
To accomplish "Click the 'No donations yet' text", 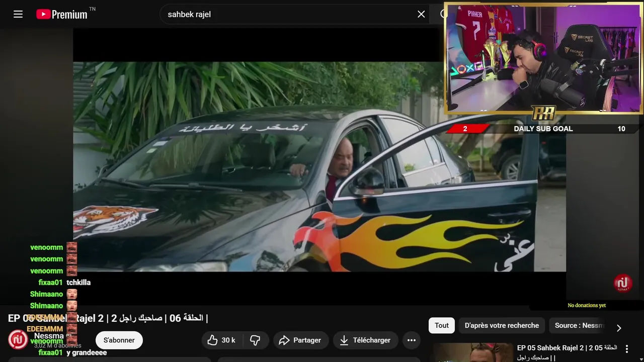I will (587, 305).
